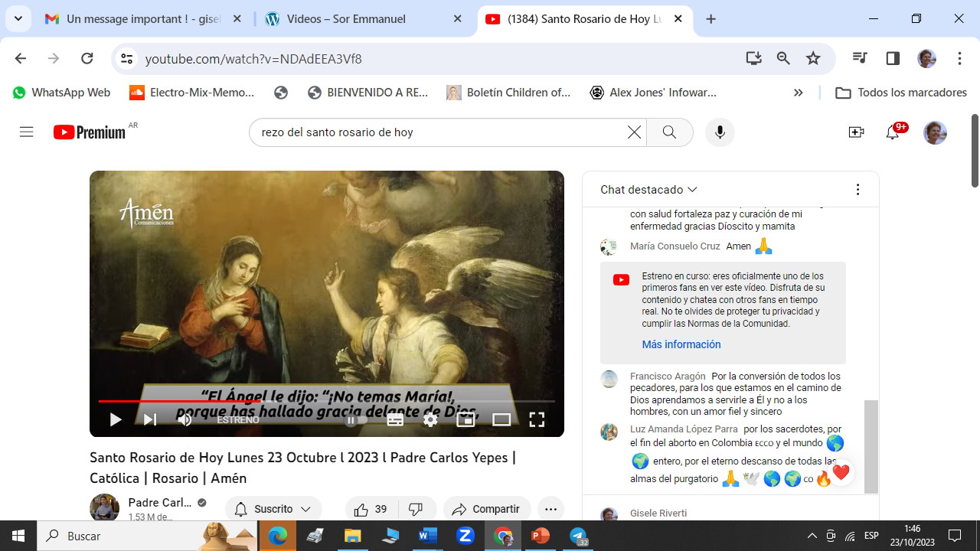Screen dimensions: 980x551
Task: Open video settings gear
Action: [x=430, y=419]
